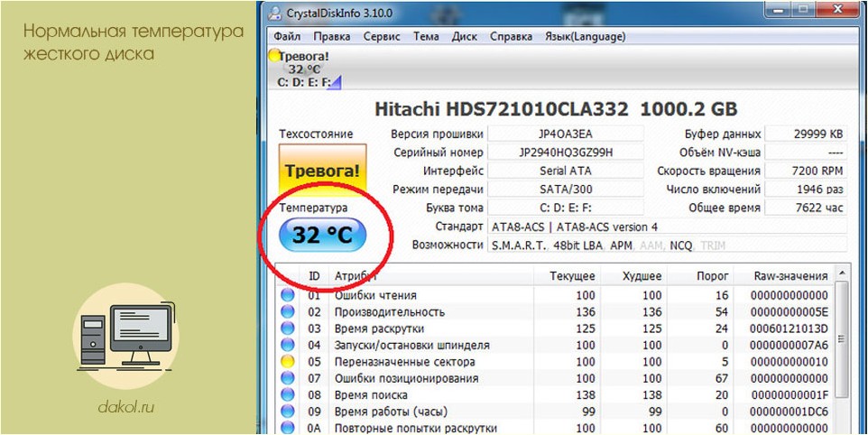Select the Производительность attribute row
Viewport: 868px width, 435px height.
554,311
